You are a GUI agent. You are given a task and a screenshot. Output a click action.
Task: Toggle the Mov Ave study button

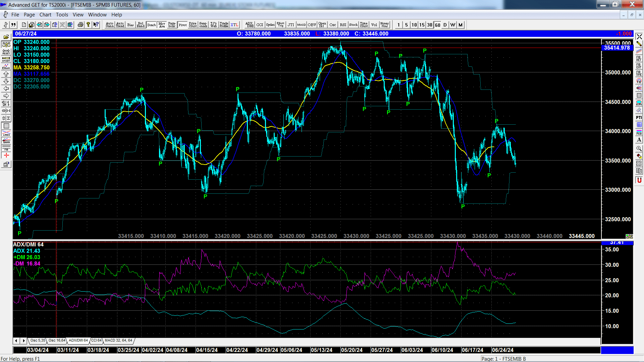(x=162, y=25)
